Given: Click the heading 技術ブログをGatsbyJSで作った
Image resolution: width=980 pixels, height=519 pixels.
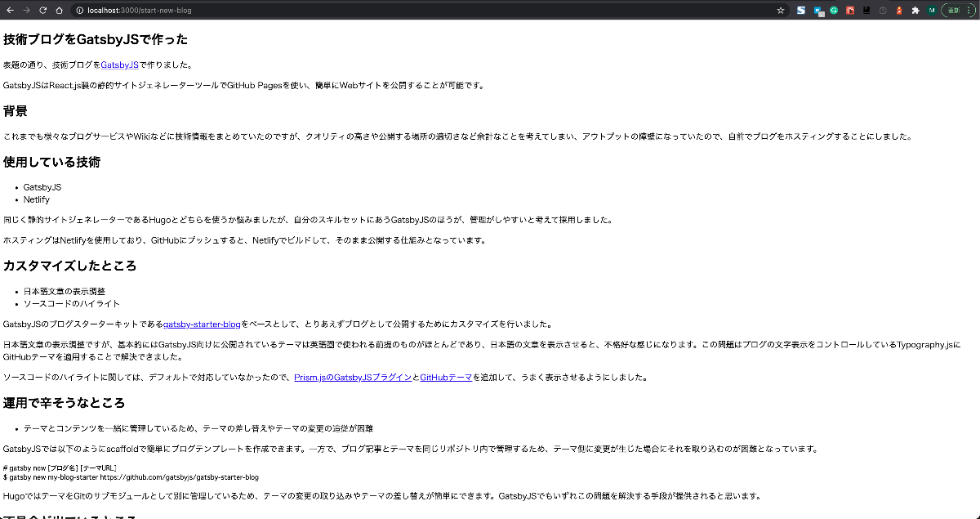Looking at the screenshot, I should pos(96,39).
